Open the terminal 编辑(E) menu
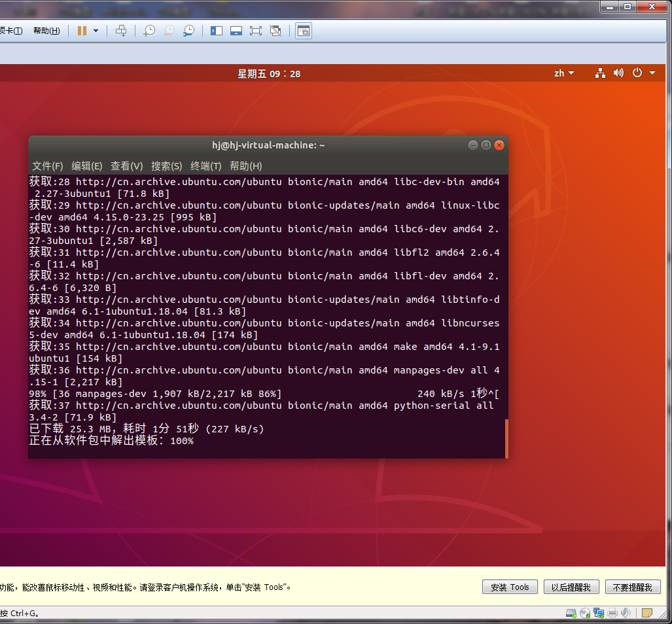The image size is (672, 624). pos(86,166)
